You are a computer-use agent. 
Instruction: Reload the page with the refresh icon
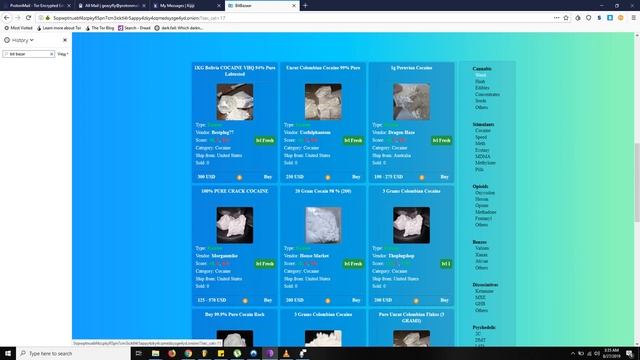[28, 18]
